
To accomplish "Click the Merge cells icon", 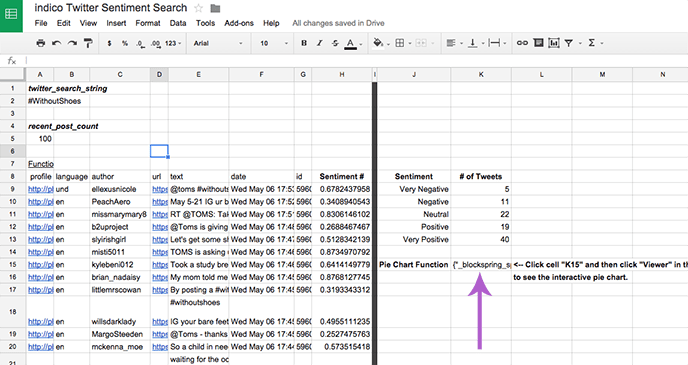I will (x=420, y=43).
